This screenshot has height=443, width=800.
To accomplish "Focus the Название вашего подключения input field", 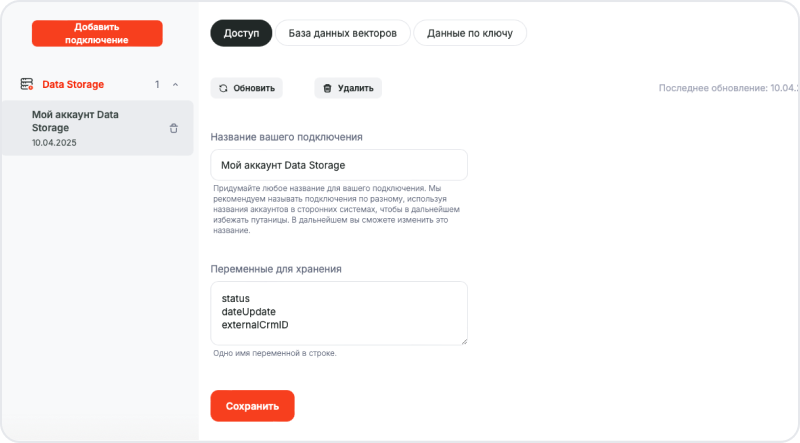I will (339, 165).
